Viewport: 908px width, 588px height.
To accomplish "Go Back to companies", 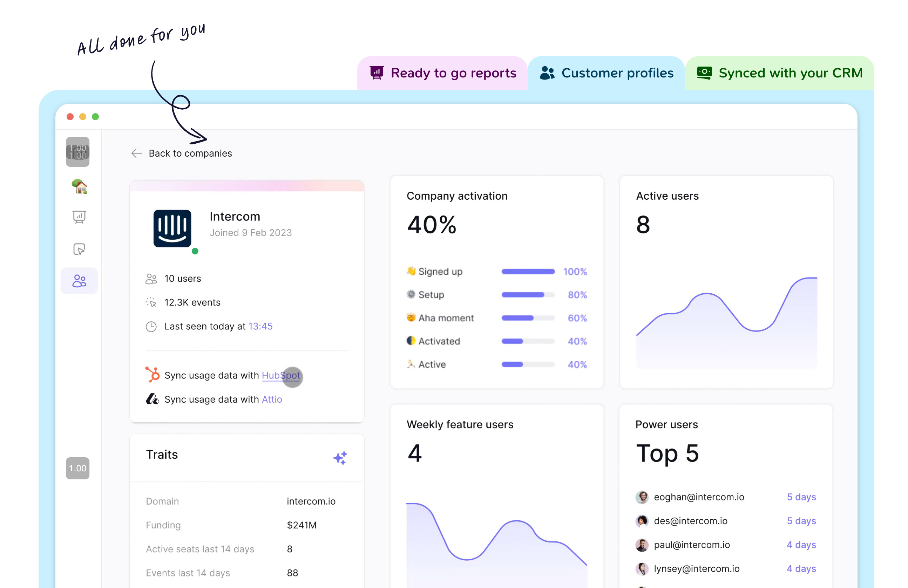I will tap(190, 153).
